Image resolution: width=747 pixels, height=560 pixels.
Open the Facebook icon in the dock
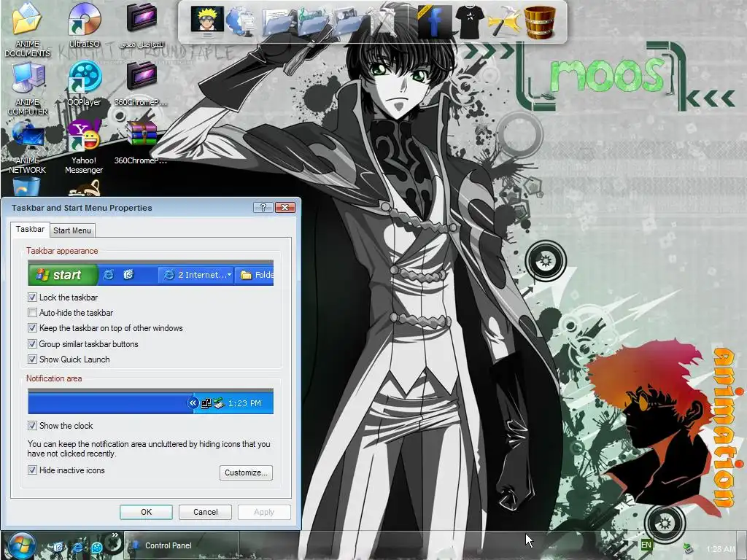pyautogui.click(x=433, y=22)
